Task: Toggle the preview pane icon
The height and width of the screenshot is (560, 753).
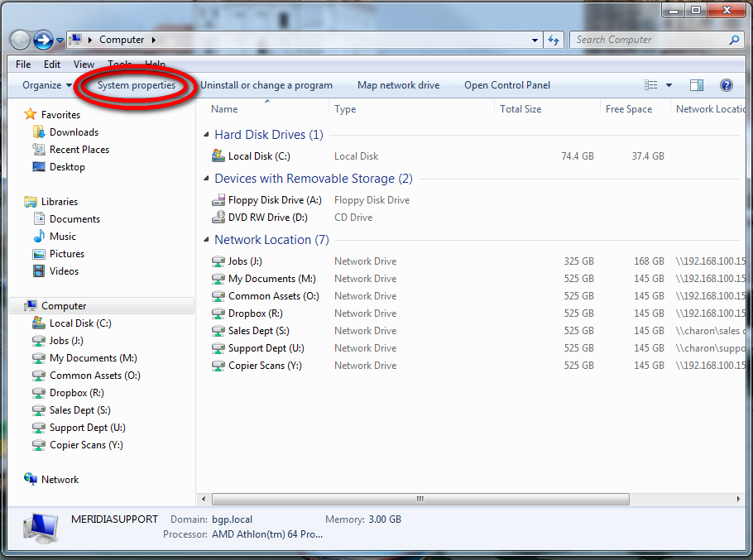Action: coord(697,85)
